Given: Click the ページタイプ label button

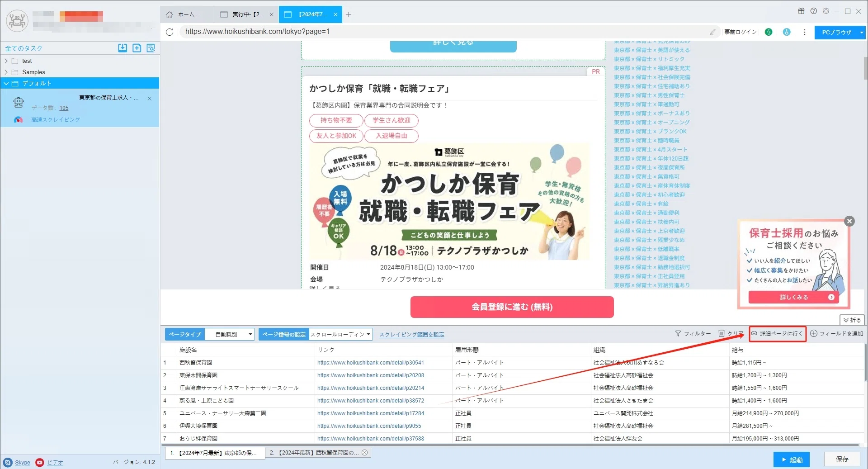Looking at the screenshot, I should coord(184,334).
